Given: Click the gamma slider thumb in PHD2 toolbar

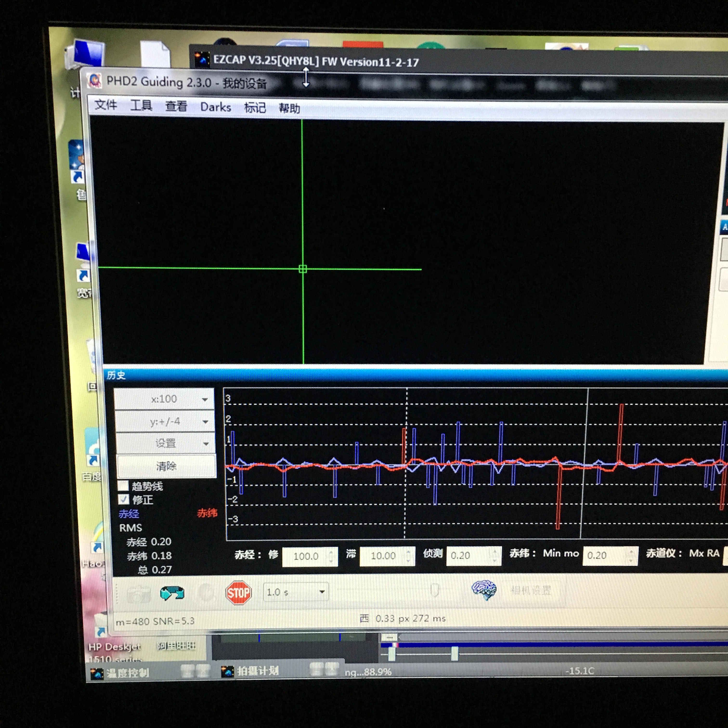Looking at the screenshot, I should click(x=435, y=590).
